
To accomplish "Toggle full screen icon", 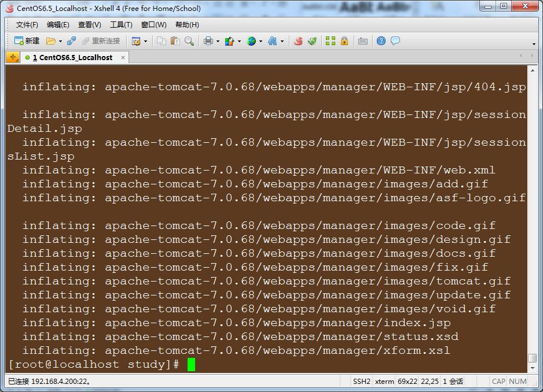I will pos(331,41).
